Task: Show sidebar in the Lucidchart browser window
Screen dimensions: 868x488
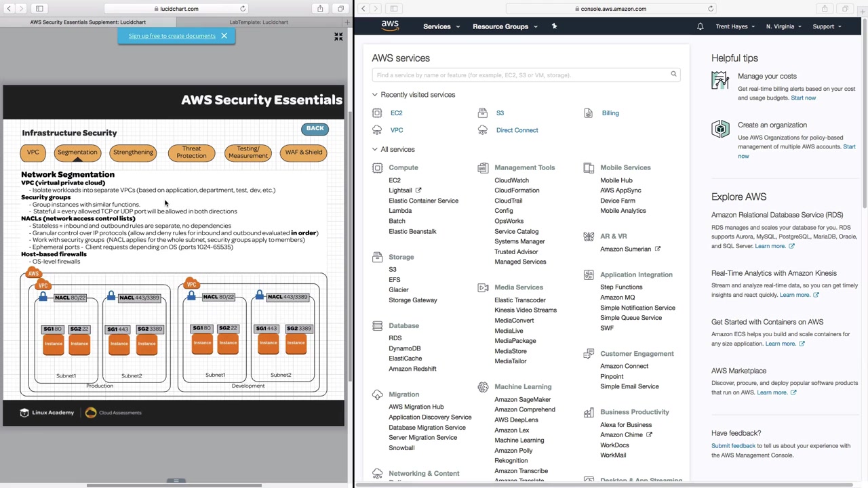Action: (x=39, y=9)
